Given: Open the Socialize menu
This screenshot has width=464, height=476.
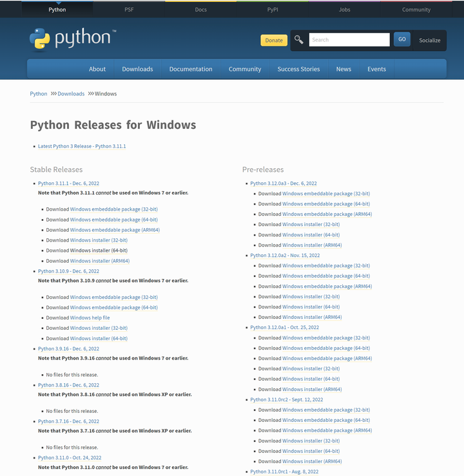Looking at the screenshot, I should pos(429,40).
